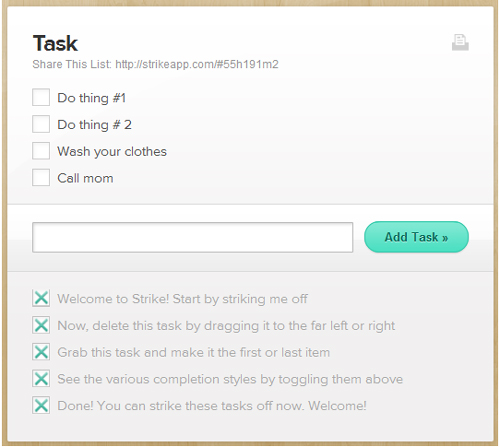Click 'Welcome to Strike!' completed task text
Viewport: 500px width, 447px height.
(x=182, y=299)
